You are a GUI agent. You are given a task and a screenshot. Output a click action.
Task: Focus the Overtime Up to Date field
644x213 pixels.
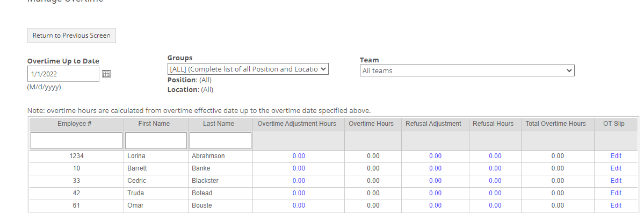pyautogui.click(x=63, y=74)
